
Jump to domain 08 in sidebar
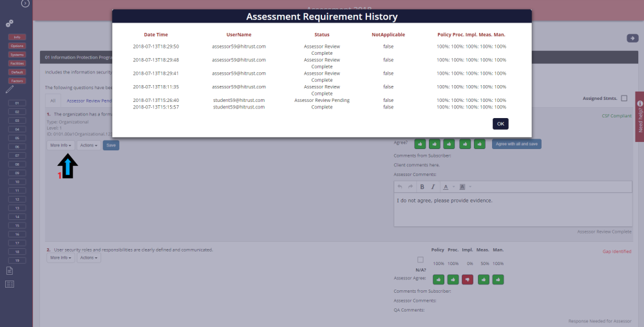coord(17,164)
